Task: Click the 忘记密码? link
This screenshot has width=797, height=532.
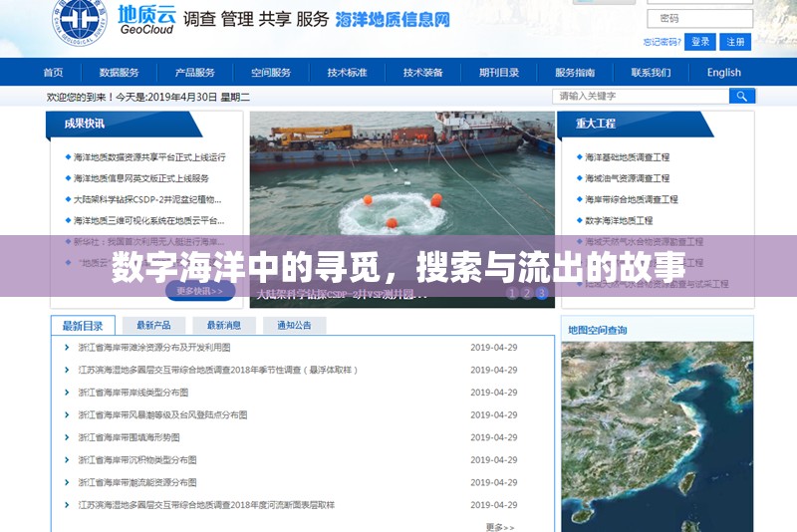Action: click(x=662, y=42)
